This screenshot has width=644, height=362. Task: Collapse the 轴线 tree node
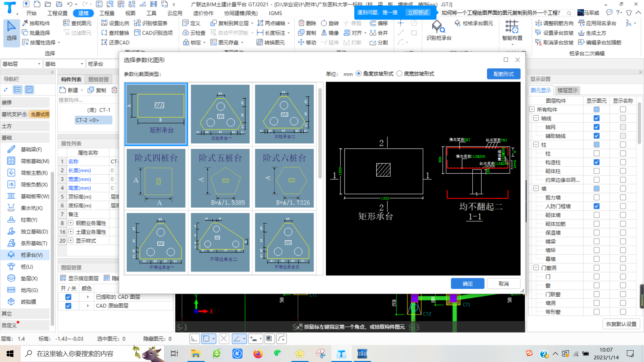click(536, 118)
